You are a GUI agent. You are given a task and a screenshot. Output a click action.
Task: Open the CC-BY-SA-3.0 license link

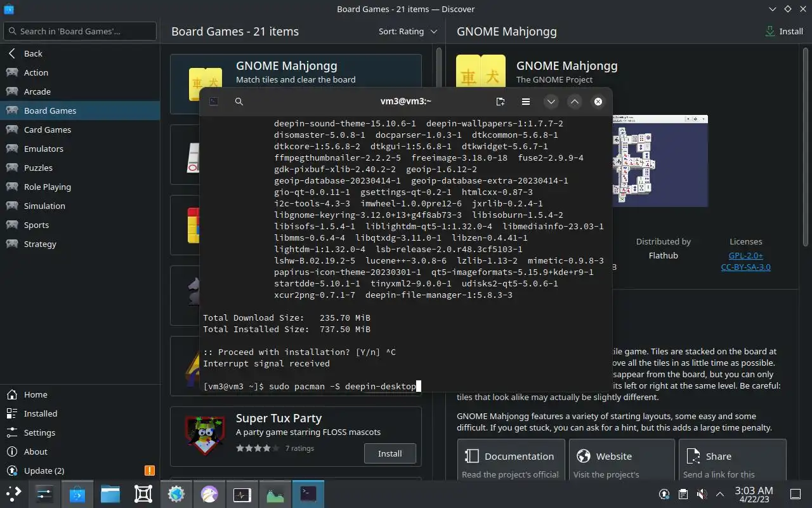(x=746, y=267)
